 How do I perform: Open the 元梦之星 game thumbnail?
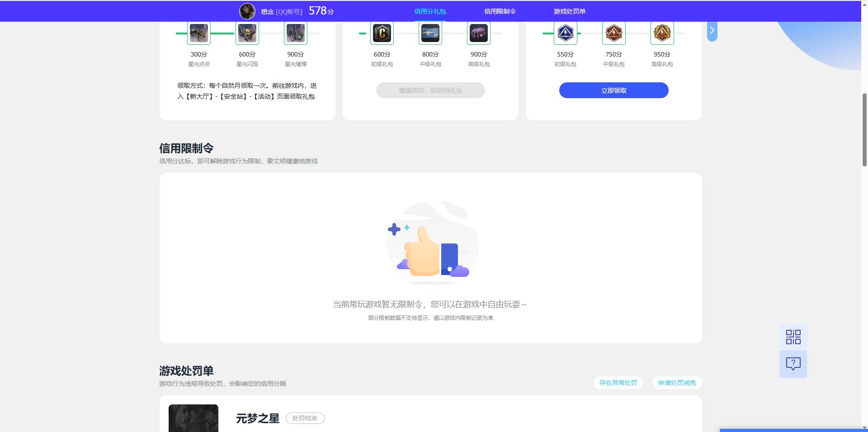193,418
